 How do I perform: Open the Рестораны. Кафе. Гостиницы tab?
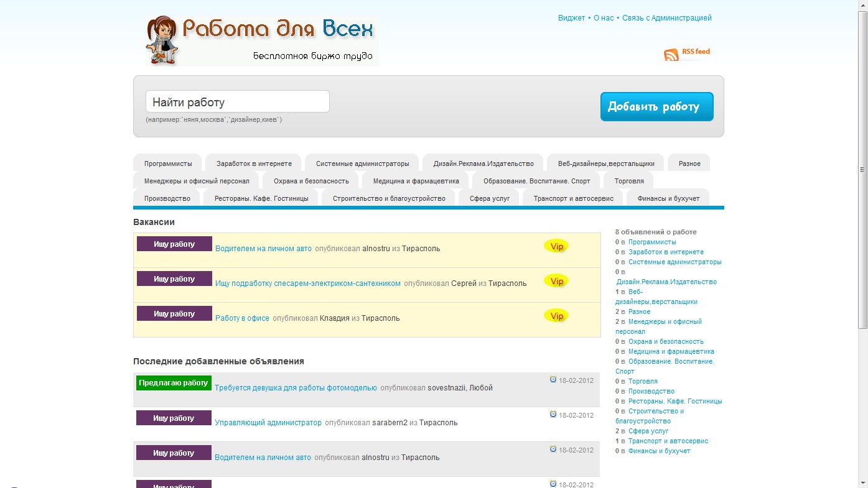261,198
